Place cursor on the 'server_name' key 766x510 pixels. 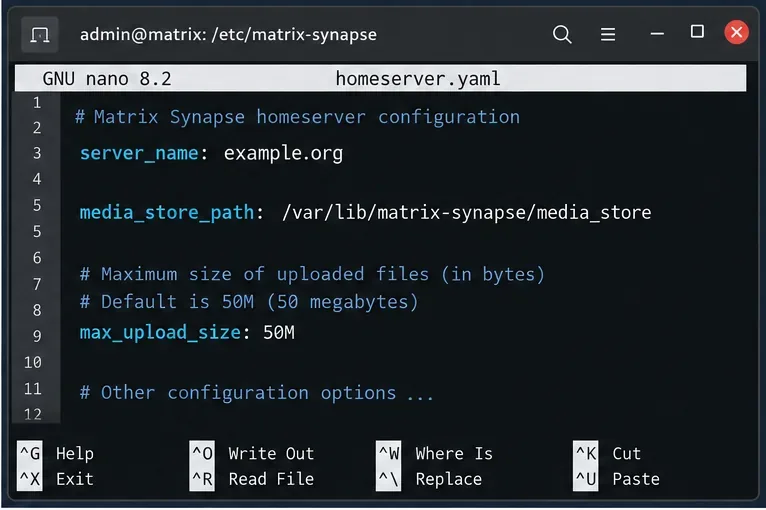(x=139, y=153)
